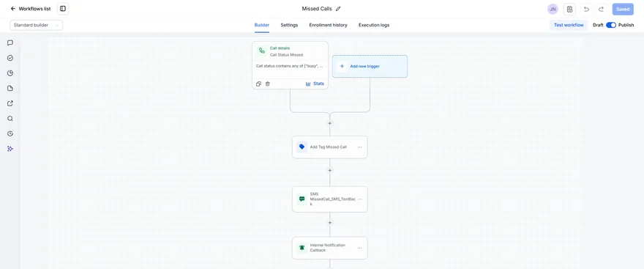Open the Add Tag Missed Call options menu
This screenshot has height=269, width=644.
pyautogui.click(x=360, y=147)
